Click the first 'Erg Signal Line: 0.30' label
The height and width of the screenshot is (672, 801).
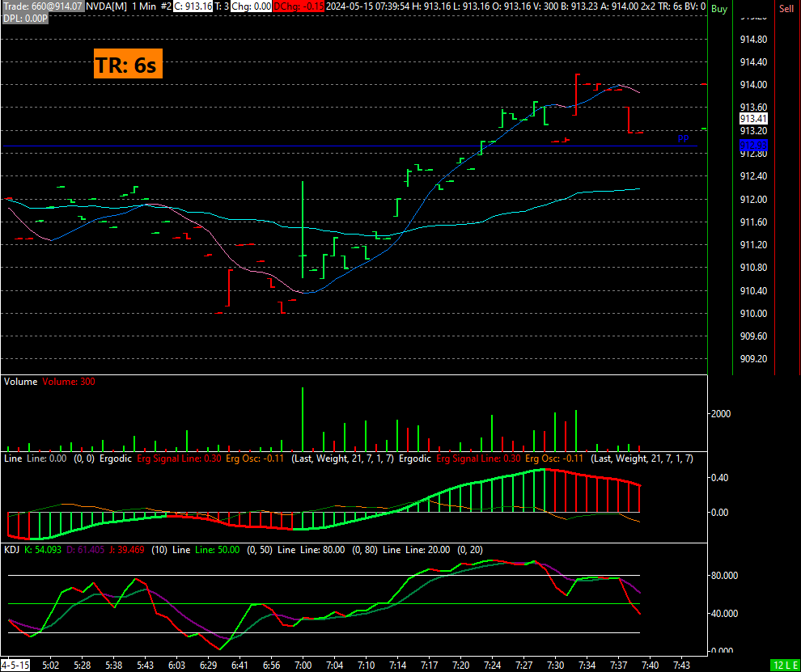pos(178,459)
